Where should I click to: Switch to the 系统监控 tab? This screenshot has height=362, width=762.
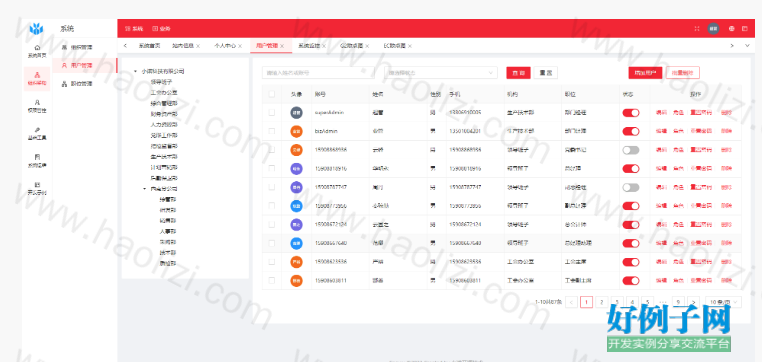click(x=309, y=46)
